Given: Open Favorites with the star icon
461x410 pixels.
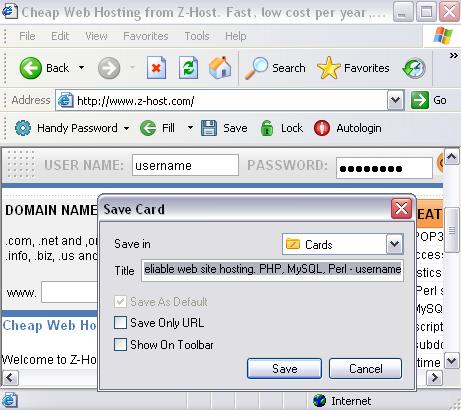Looking at the screenshot, I should 329,68.
